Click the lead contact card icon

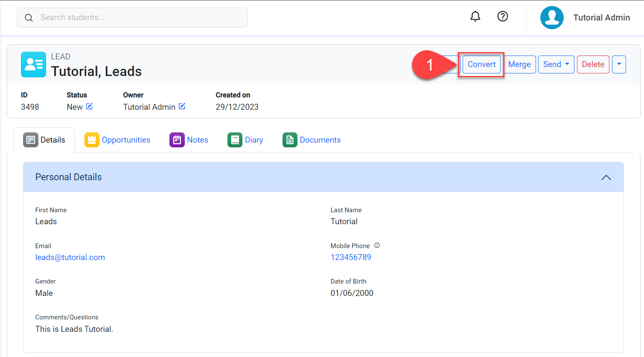(x=33, y=64)
